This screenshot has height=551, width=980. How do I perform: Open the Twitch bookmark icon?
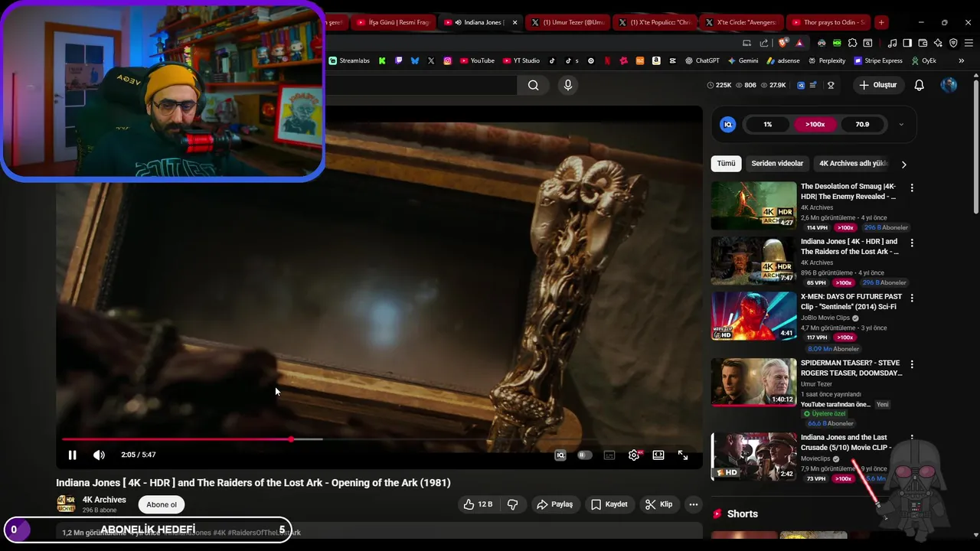pos(398,60)
